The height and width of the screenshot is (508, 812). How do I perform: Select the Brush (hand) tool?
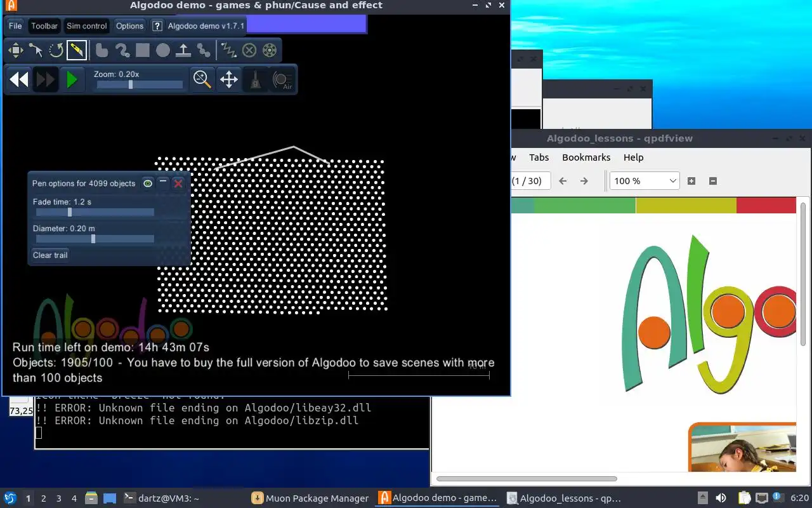pyautogui.click(x=101, y=50)
